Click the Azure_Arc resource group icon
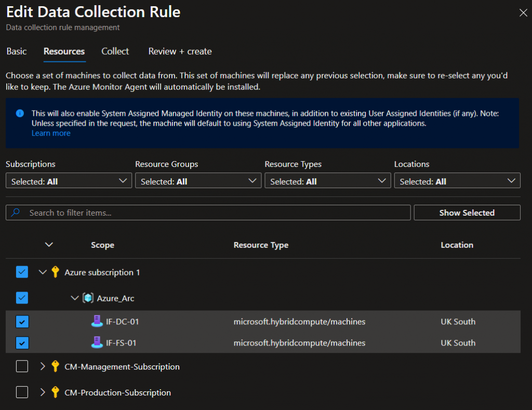 (x=88, y=298)
